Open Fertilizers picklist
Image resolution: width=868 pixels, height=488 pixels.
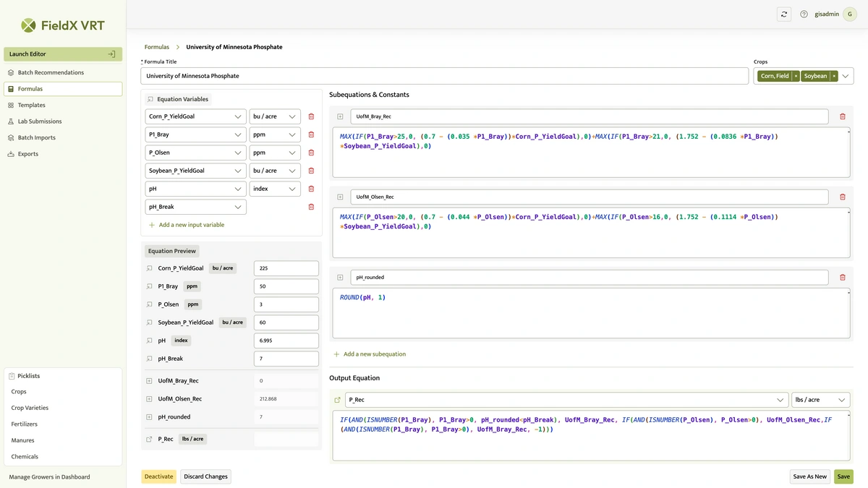click(x=25, y=424)
